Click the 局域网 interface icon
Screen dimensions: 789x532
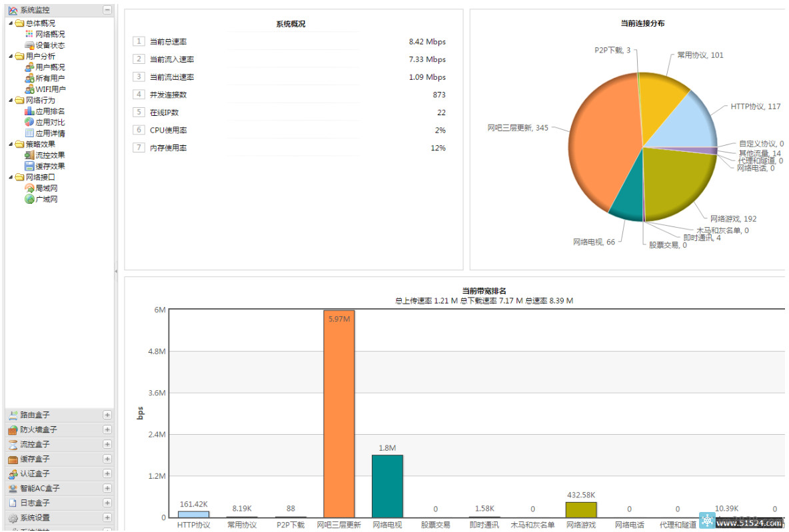click(29, 188)
